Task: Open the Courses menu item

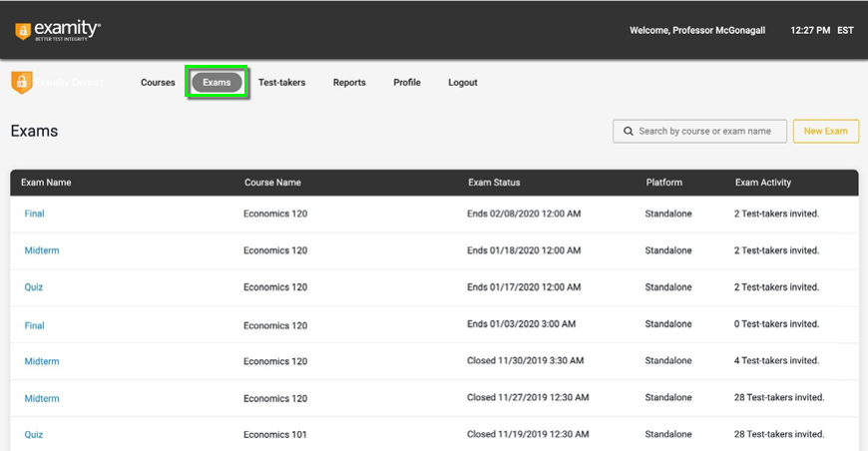Action: coord(158,83)
